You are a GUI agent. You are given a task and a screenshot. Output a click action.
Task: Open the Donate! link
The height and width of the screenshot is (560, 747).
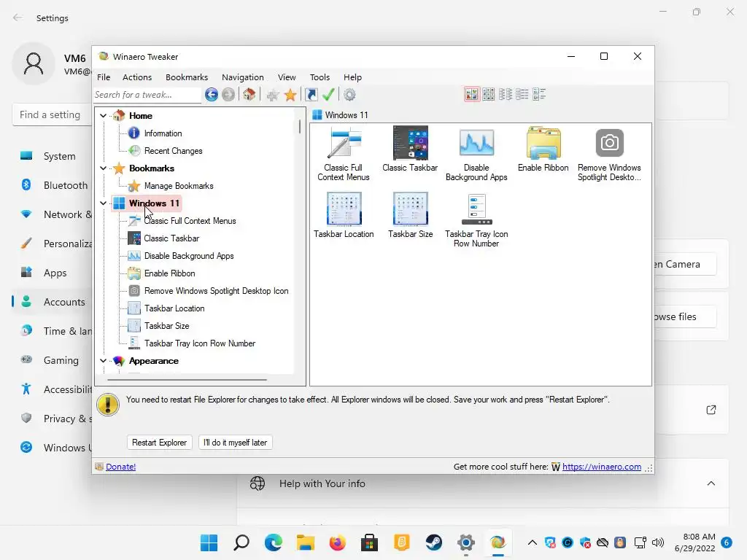pyautogui.click(x=120, y=467)
